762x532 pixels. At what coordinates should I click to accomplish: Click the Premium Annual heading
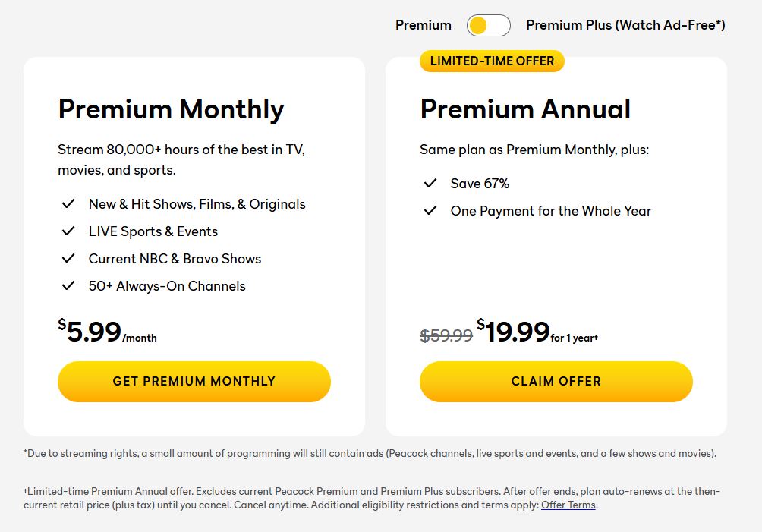pos(525,109)
